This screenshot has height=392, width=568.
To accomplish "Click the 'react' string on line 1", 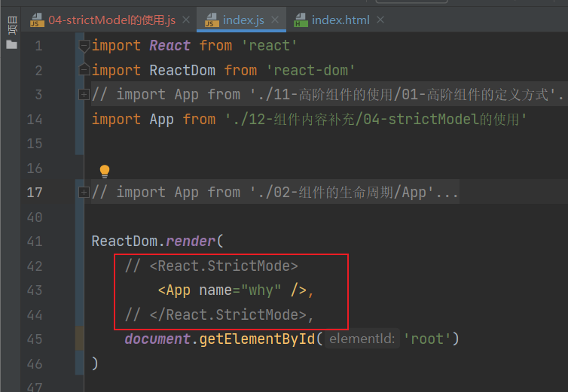I will pyautogui.click(x=269, y=46).
